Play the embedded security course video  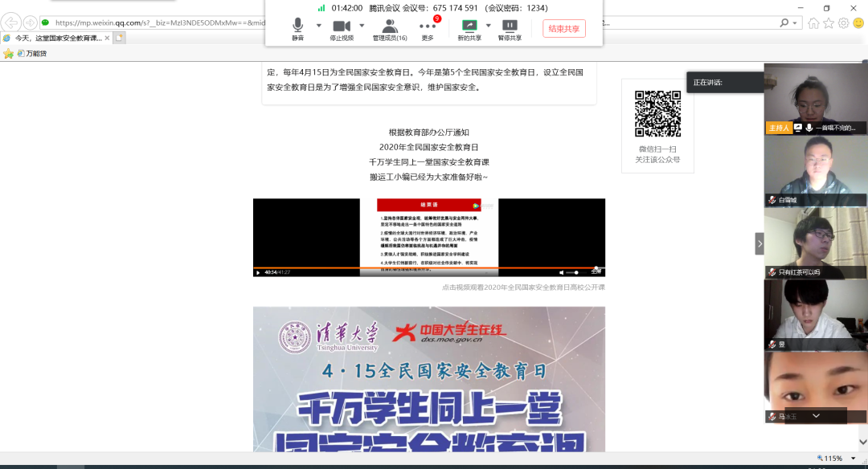click(x=258, y=272)
